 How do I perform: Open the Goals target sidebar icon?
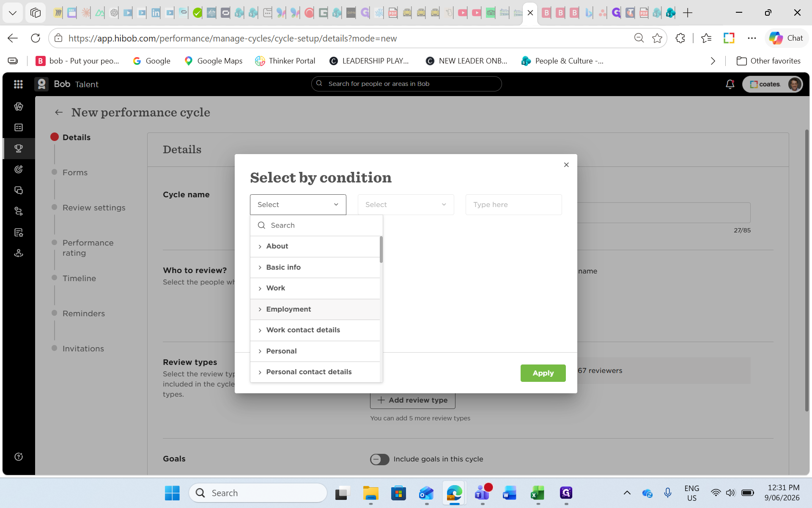19,169
